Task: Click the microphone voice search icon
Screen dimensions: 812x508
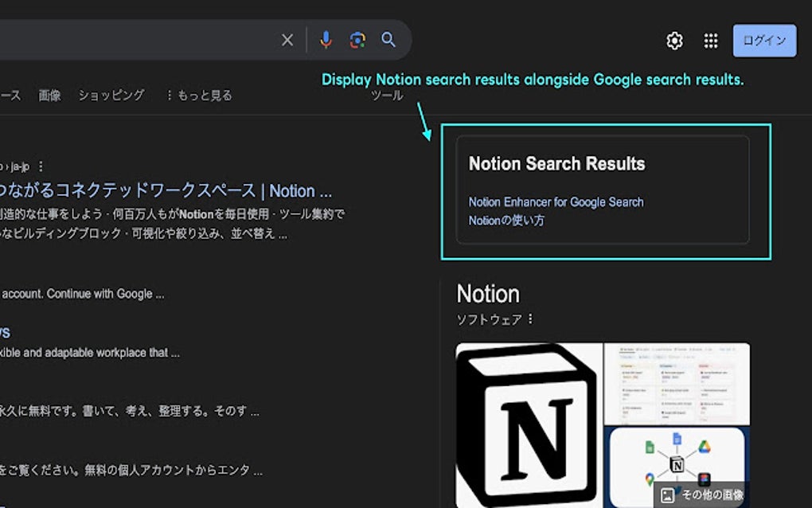Action: 326,40
